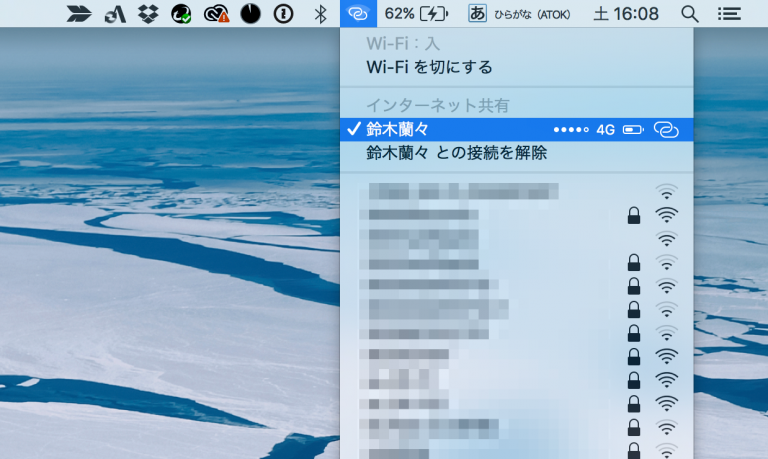
Task: Disconnect via '鈴木蘭々 との接続を解除'
Action: pyautogui.click(x=456, y=153)
